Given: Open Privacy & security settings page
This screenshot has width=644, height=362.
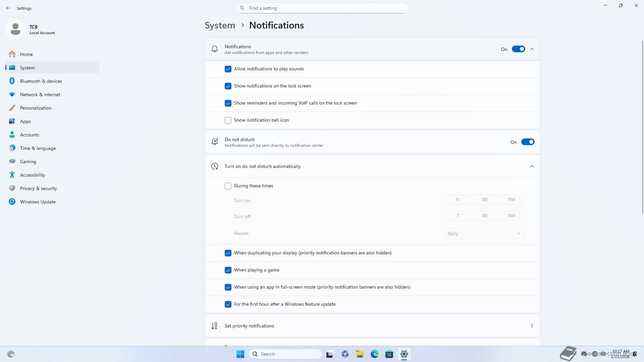Looking at the screenshot, I should pyautogui.click(x=38, y=188).
